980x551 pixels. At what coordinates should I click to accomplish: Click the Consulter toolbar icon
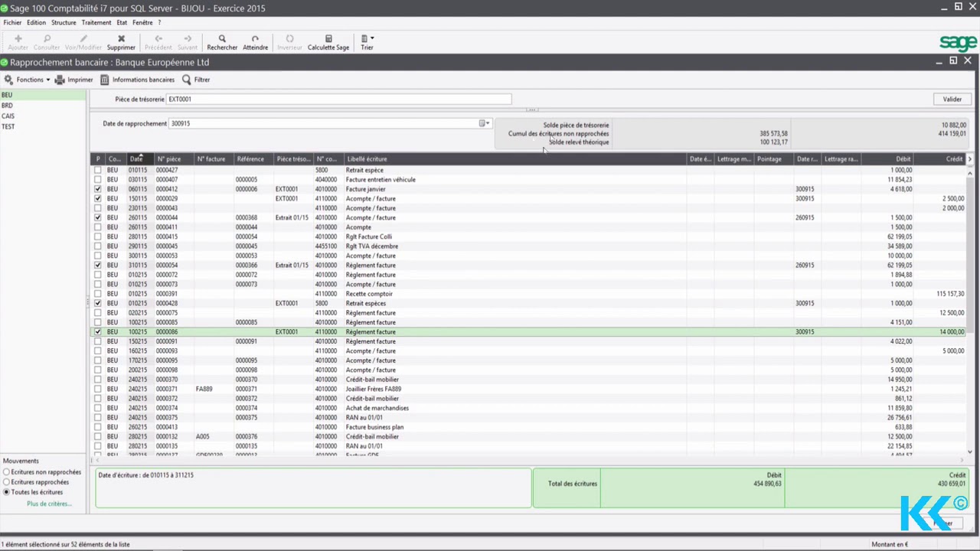[47, 38]
